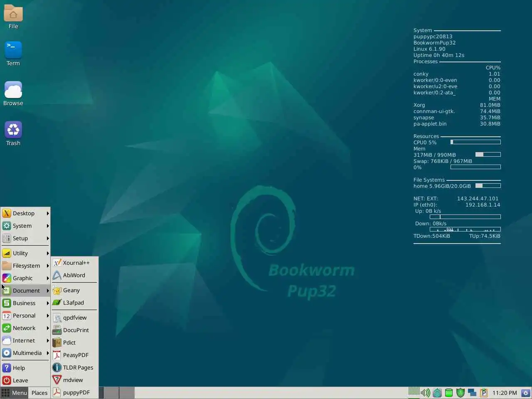
Task: Open the Internet menu category
Action: (x=25, y=340)
